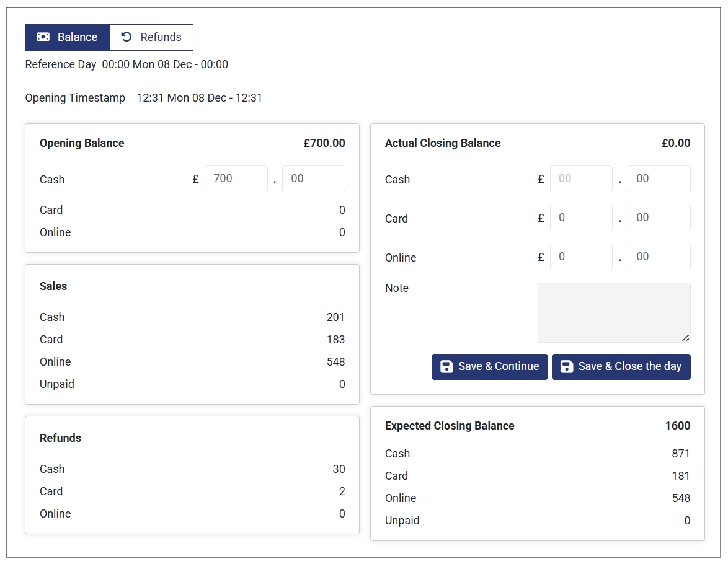728x564 pixels.
Task: Edit Actual Closing online pence field
Action: (659, 257)
